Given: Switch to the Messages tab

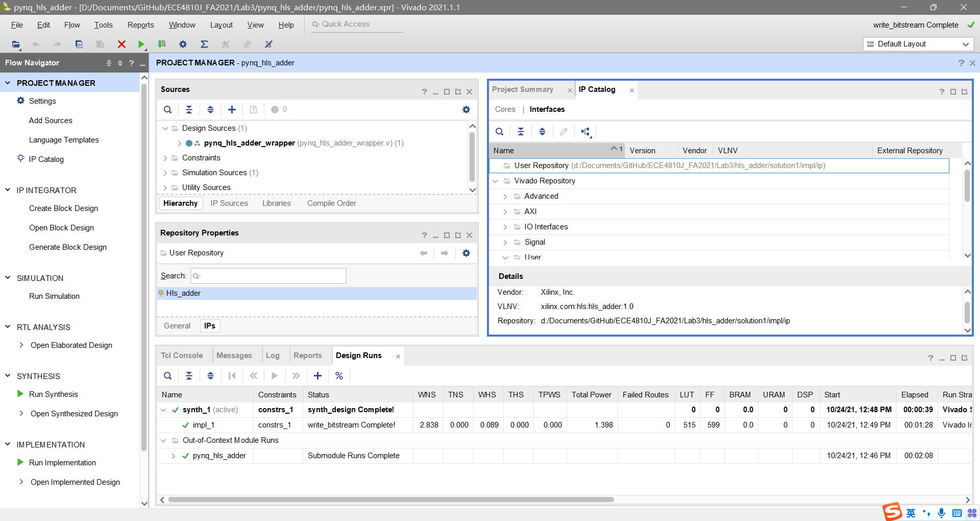Looking at the screenshot, I should tap(234, 356).
